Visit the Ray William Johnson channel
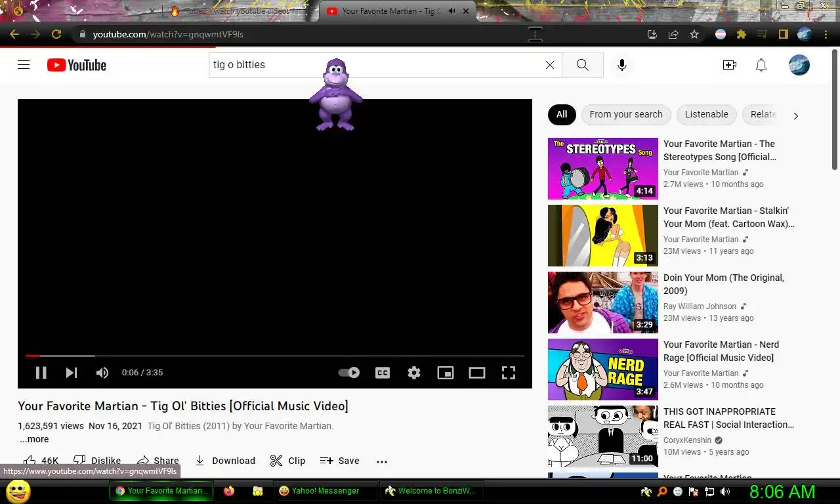 701,306
